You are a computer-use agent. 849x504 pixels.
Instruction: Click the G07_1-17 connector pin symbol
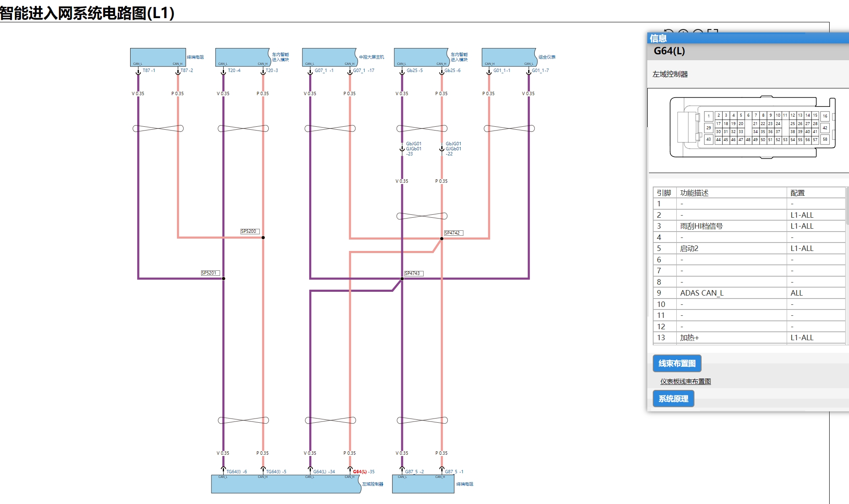[x=350, y=72]
